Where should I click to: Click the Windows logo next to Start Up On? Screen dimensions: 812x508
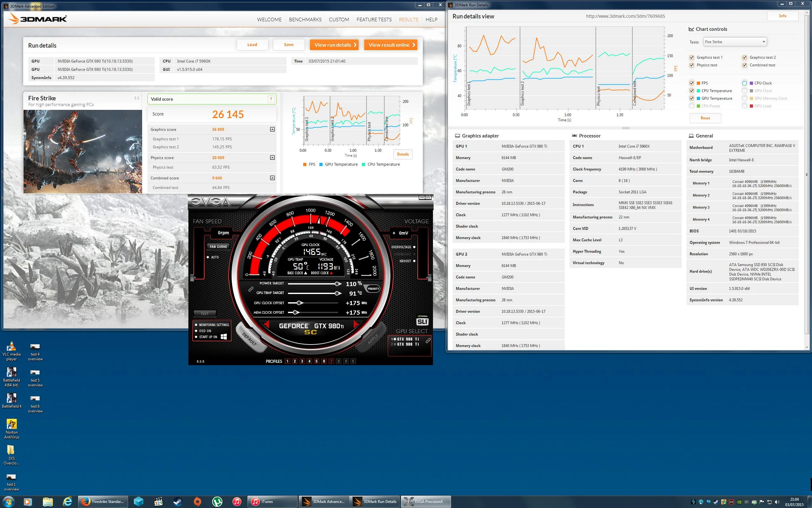224,337
